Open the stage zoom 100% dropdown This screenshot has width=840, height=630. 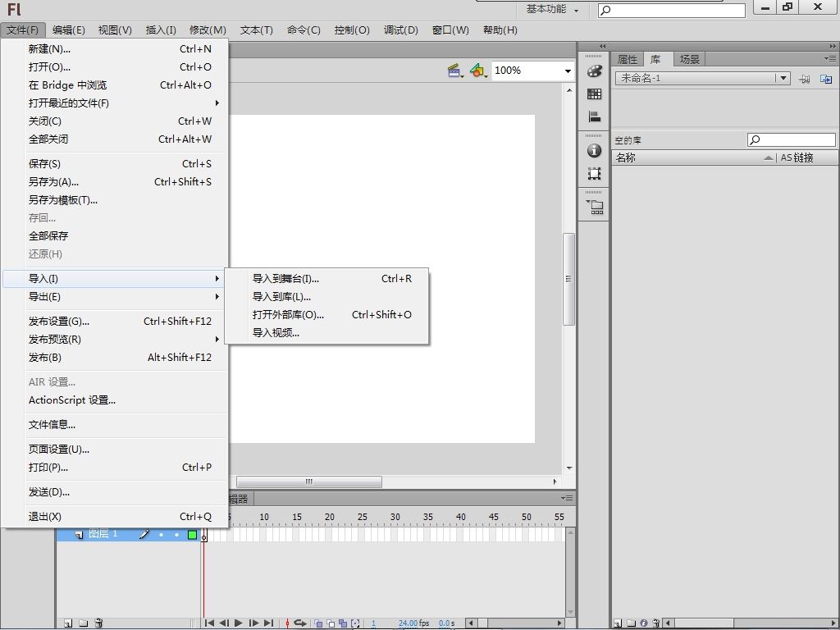(567, 71)
